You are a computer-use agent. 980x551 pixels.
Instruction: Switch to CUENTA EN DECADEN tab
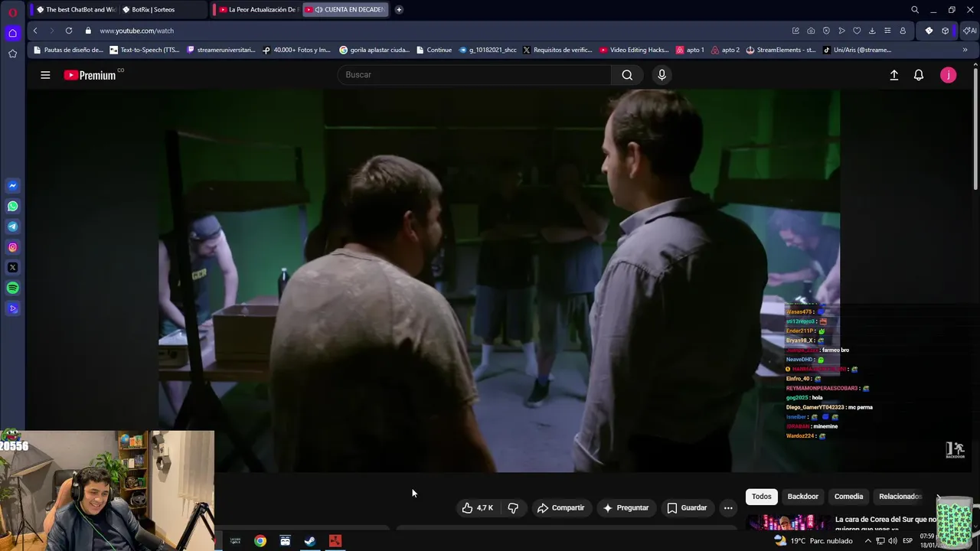point(346,10)
